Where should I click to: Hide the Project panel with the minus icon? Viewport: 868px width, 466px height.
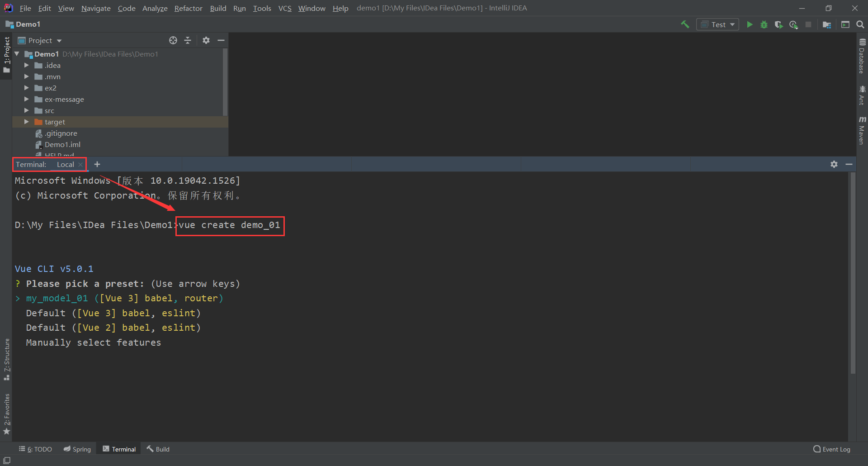click(x=221, y=40)
